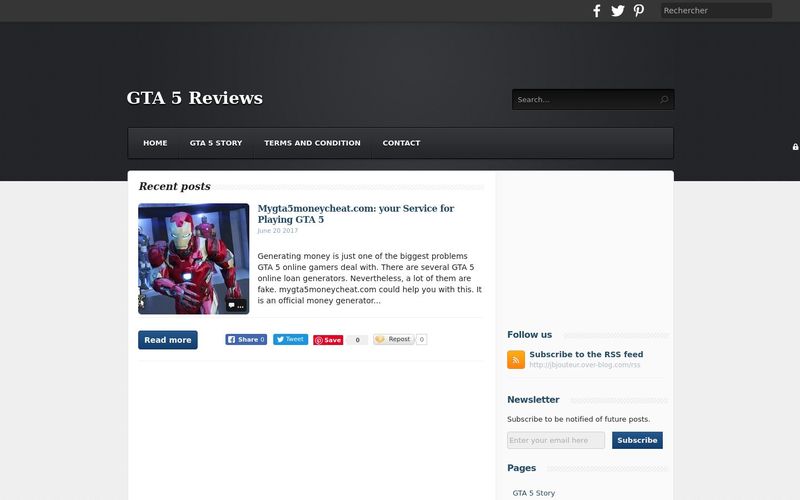Image resolution: width=800 pixels, height=500 pixels.
Task: Go to TERMS AND CONDITION page
Action: pos(312,143)
